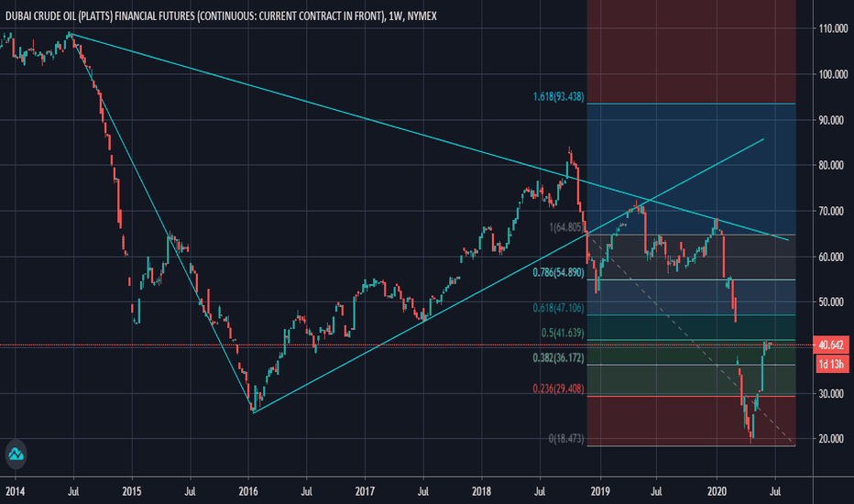Click the countdown label 1d 13h
The width and height of the screenshot is (854, 504).
pos(831,364)
